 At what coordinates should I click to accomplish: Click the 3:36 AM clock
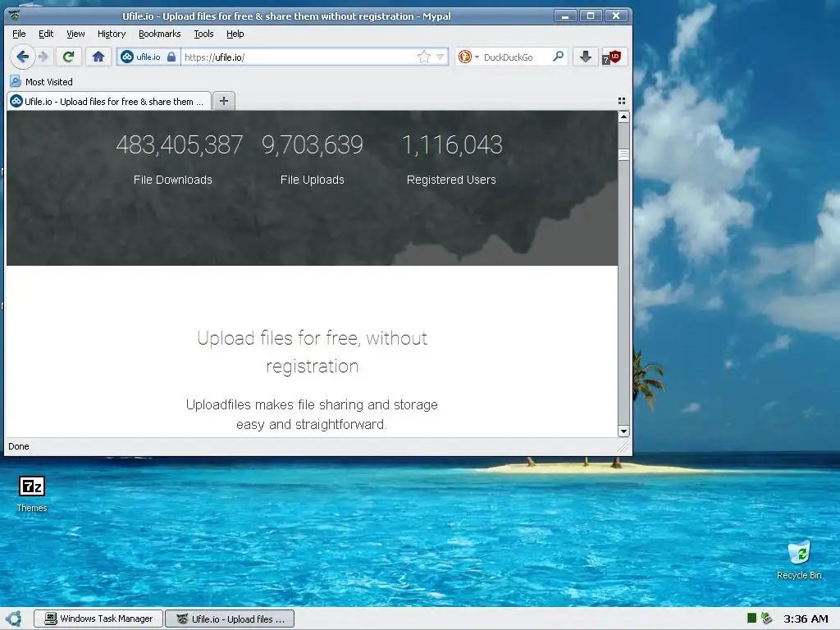click(806, 619)
